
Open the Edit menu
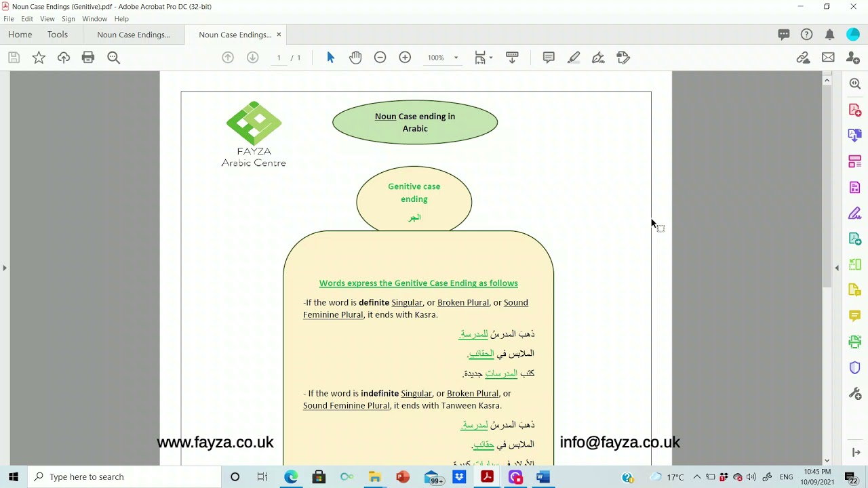click(27, 19)
